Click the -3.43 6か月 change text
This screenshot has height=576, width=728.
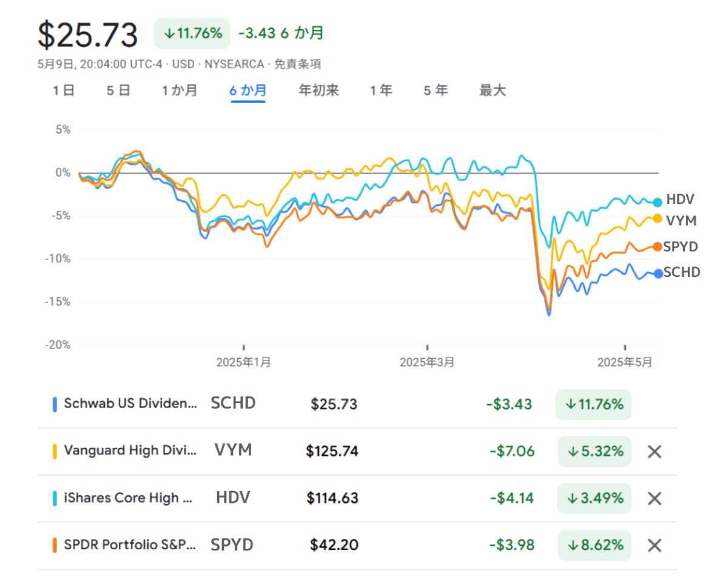pyautogui.click(x=281, y=33)
